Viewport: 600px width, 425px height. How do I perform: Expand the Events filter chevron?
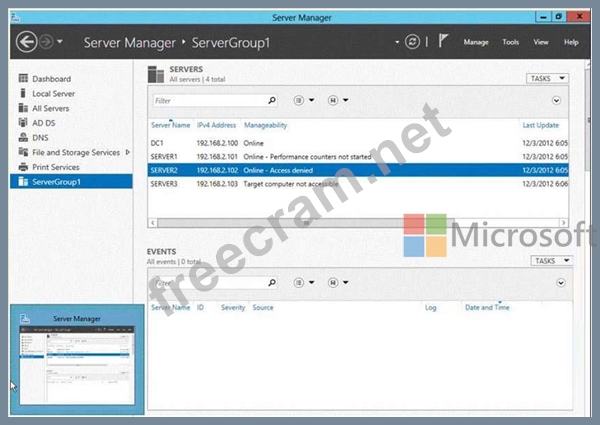click(561, 283)
